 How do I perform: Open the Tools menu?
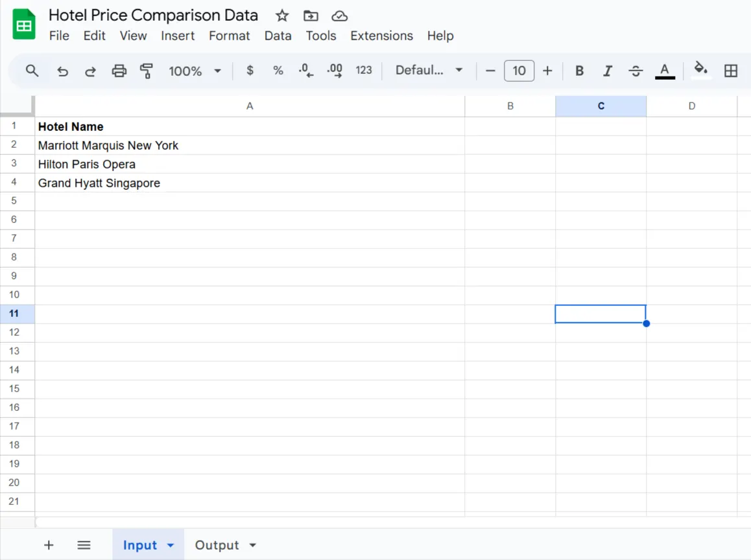click(321, 36)
